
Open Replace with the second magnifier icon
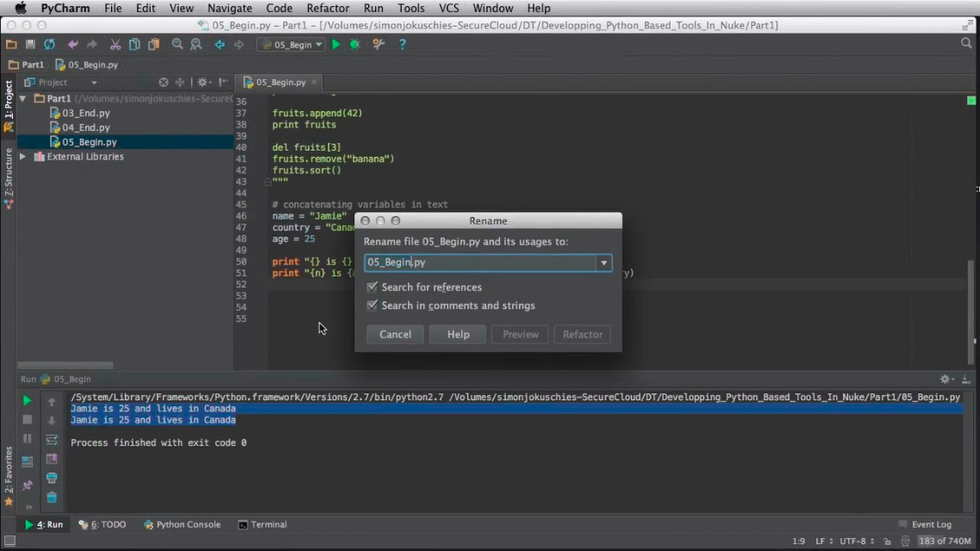pos(196,44)
